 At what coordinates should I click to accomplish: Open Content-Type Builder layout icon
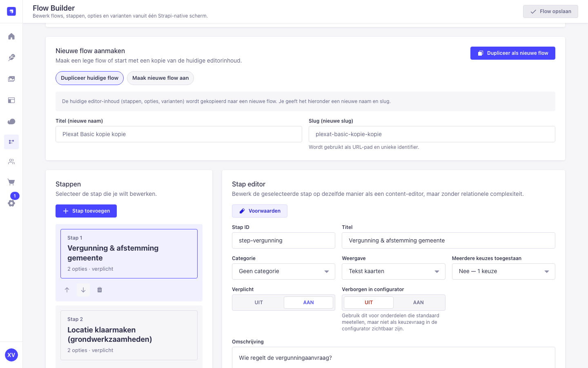(11, 100)
